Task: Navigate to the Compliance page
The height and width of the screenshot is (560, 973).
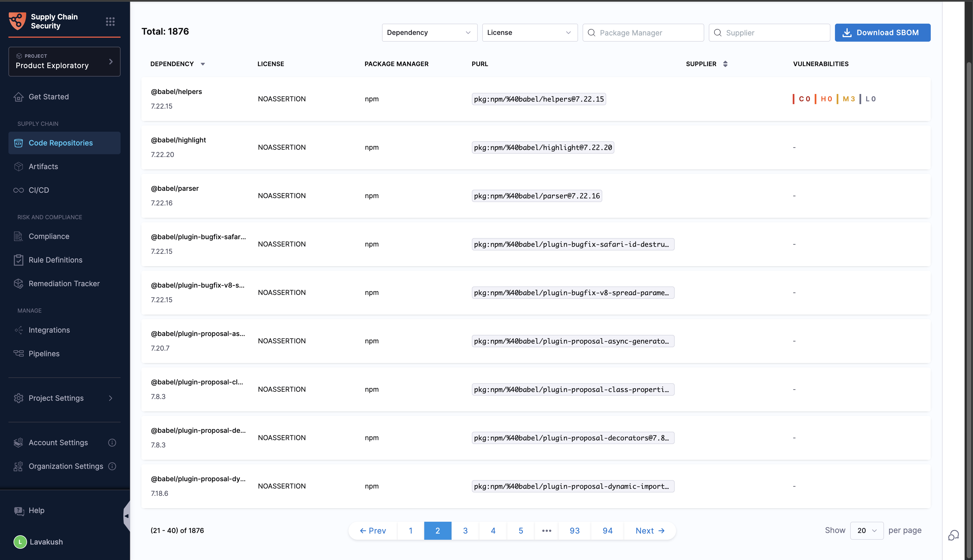Action: pos(49,236)
